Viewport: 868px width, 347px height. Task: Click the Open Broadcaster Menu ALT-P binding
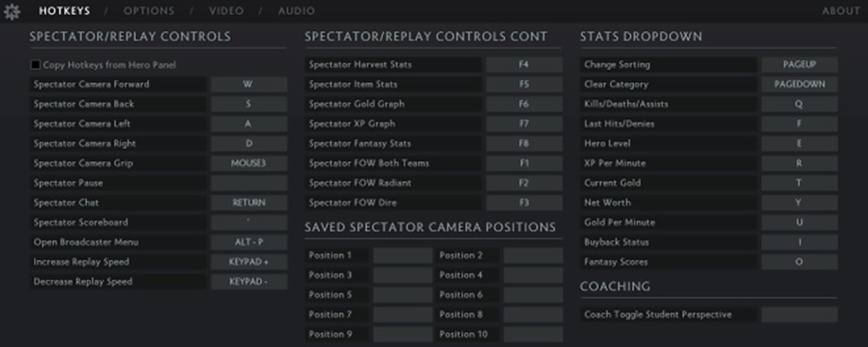click(248, 241)
